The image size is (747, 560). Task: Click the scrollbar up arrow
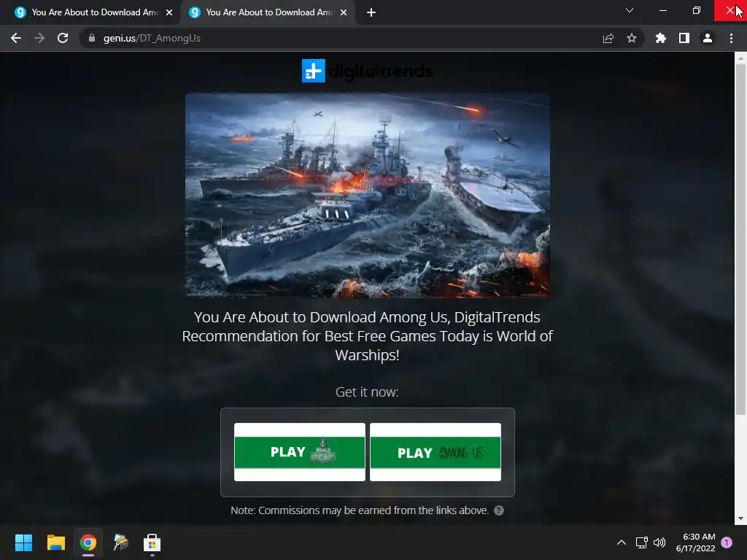(740, 58)
